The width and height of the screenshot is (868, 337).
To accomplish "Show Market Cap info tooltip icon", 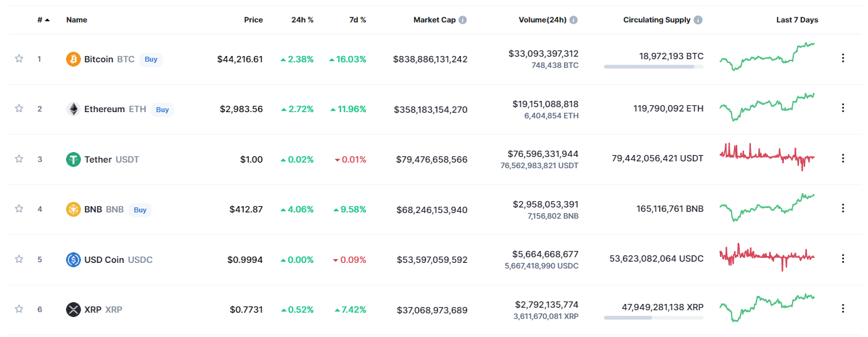I will point(463,20).
